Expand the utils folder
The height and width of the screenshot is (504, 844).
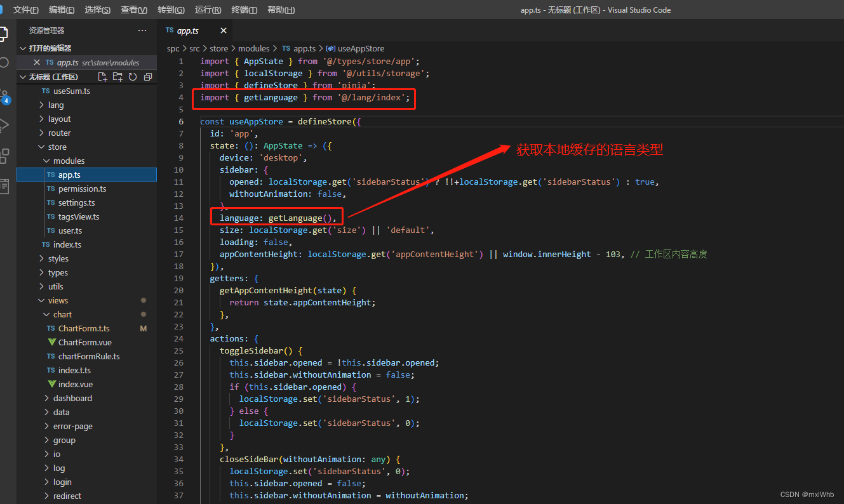86,286
